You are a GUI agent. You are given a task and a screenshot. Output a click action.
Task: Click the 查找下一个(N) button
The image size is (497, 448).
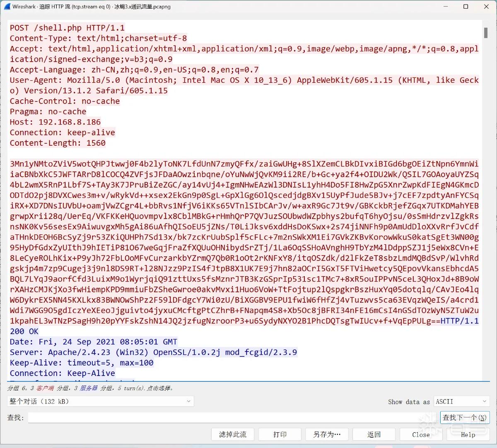(465, 417)
